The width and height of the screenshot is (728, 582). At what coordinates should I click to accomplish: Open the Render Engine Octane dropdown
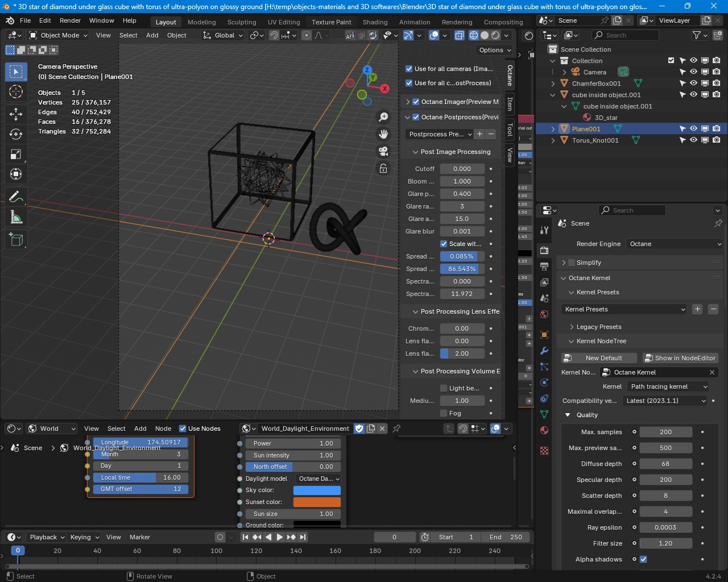tap(675, 244)
